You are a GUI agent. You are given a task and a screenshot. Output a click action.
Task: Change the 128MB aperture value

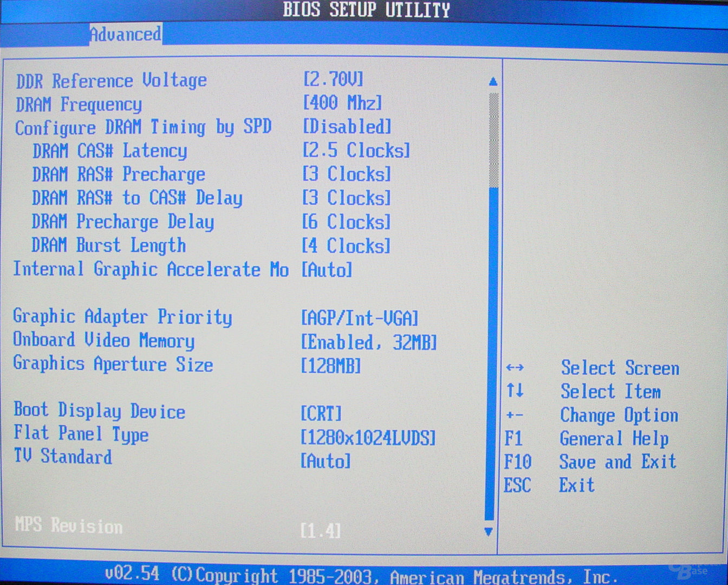tap(331, 366)
